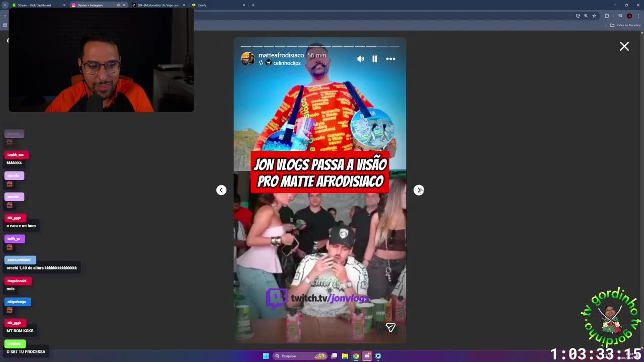Click the story progress bar segments
644x362 pixels.
[x=320, y=46]
